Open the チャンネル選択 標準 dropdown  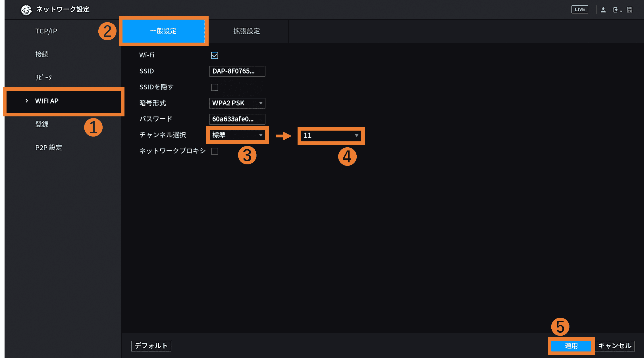point(237,135)
